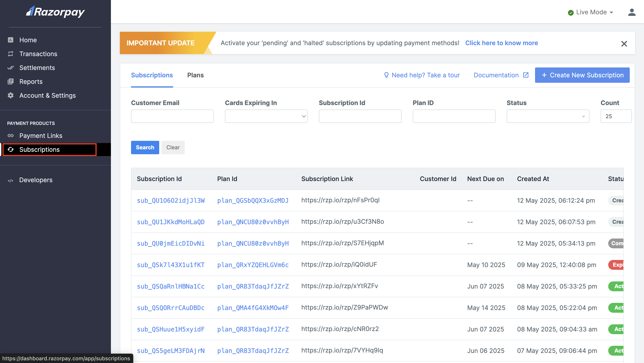Open subscription sub_QU1O6O2idjJl3W
644x363 pixels.
pyautogui.click(x=171, y=200)
